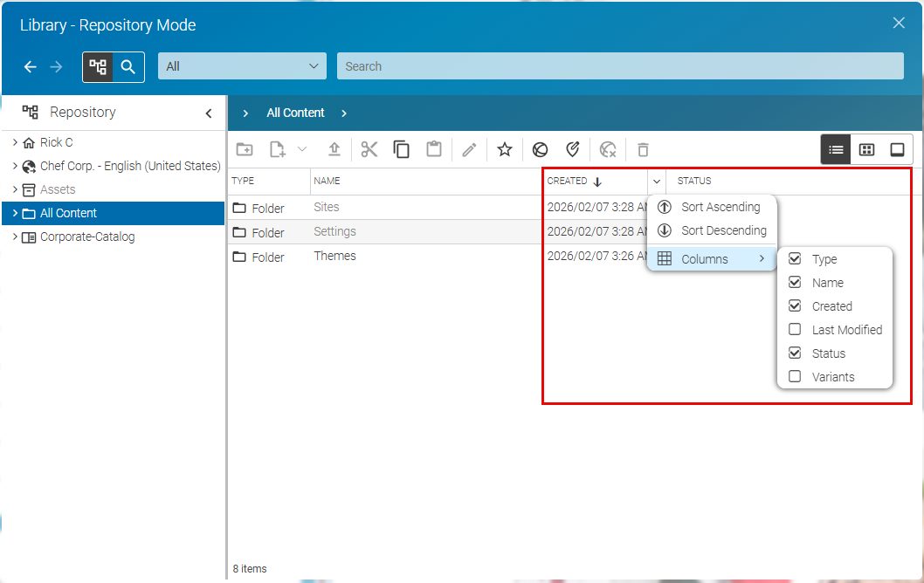Enable the Variants column checkbox

(795, 377)
